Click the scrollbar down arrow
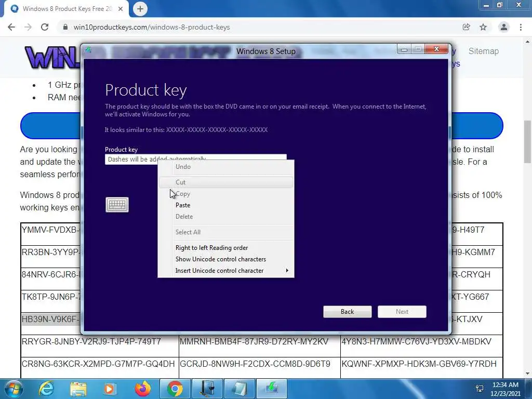 (x=528, y=374)
